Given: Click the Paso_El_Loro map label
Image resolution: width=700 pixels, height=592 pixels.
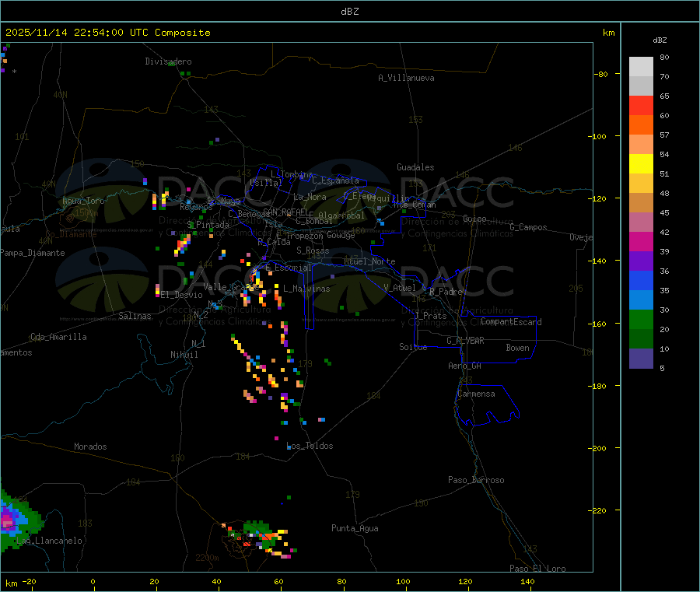Looking at the screenshot, I should 538,569.
